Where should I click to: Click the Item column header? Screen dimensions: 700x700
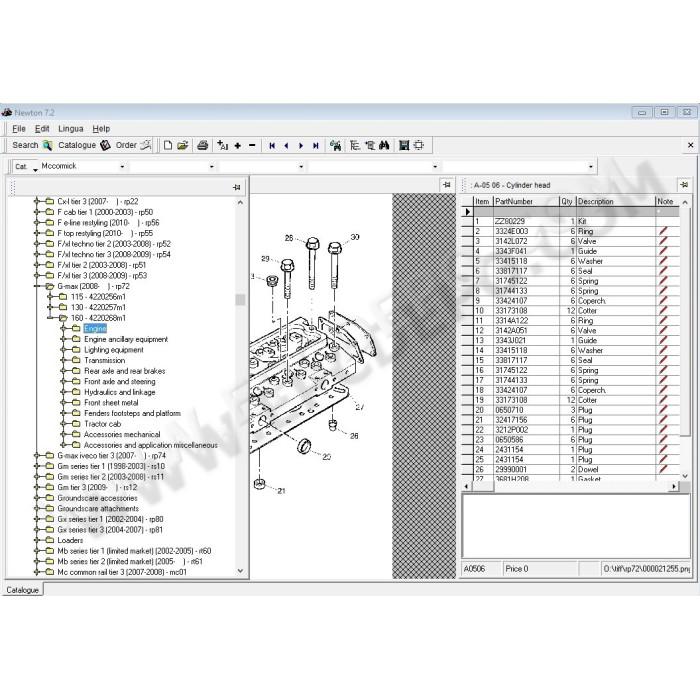[x=483, y=201]
